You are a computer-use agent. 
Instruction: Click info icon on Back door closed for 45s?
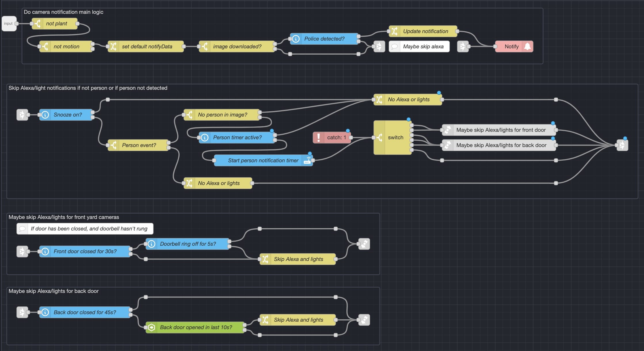point(45,312)
